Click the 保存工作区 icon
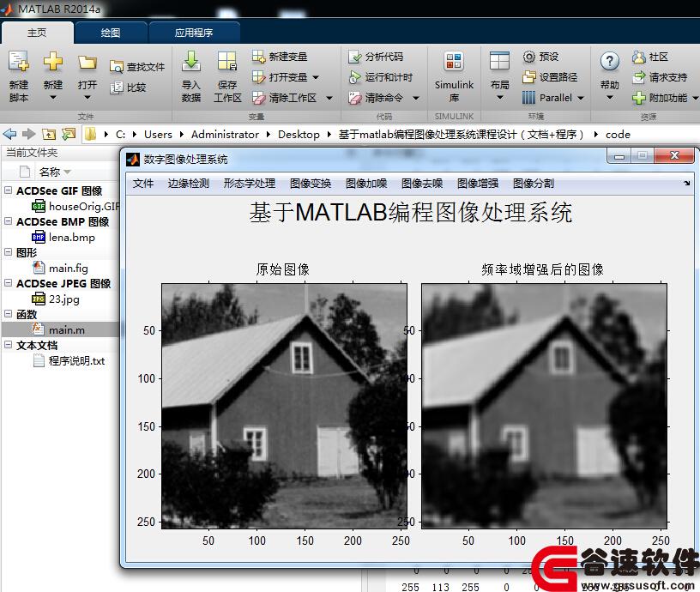700x592 pixels. pyautogui.click(x=226, y=61)
